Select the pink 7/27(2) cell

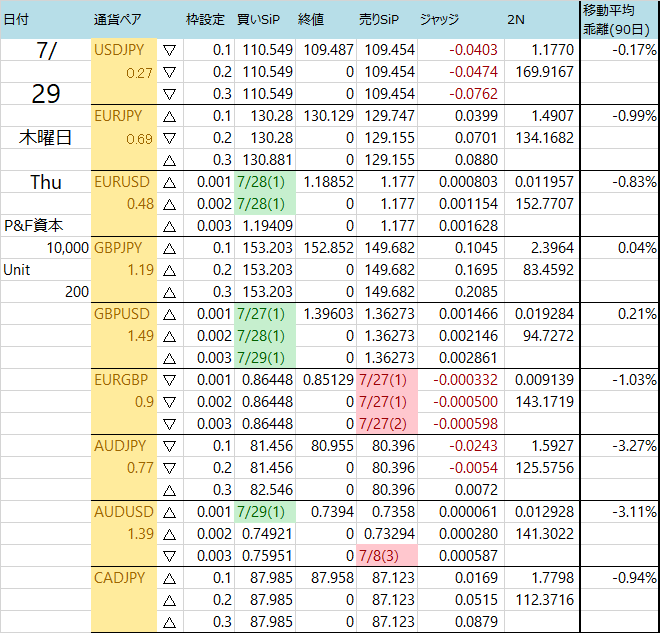click(387, 424)
